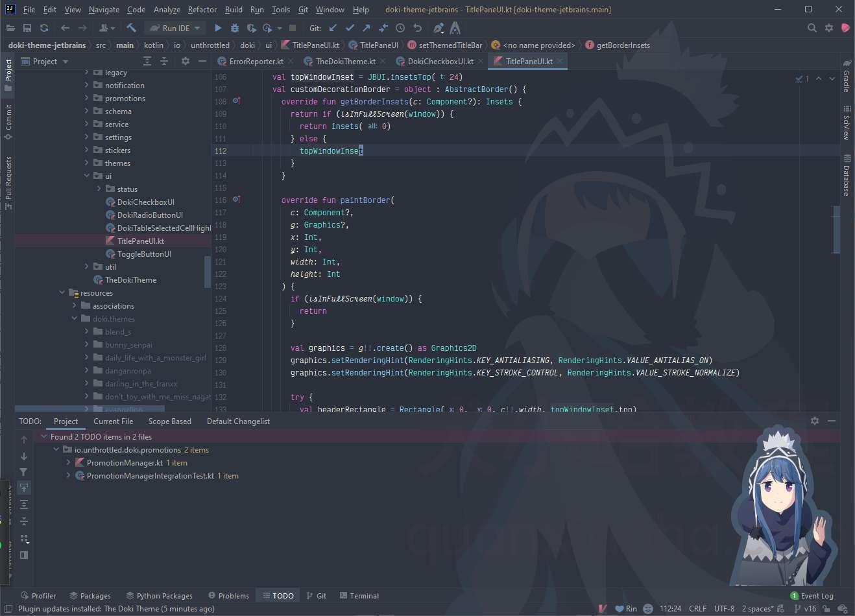
Task: Start Debug with the bug icon
Action: tap(235, 28)
